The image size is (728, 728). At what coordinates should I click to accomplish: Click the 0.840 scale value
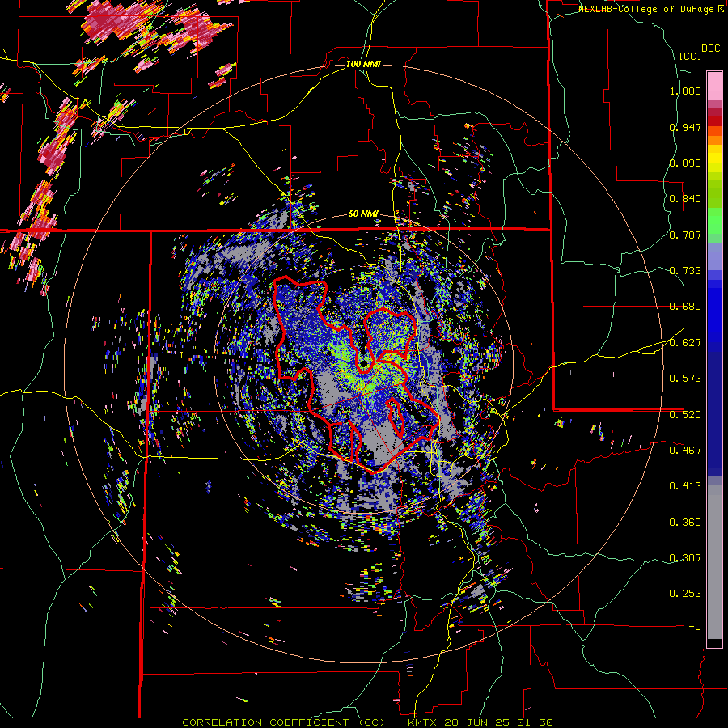point(685,199)
